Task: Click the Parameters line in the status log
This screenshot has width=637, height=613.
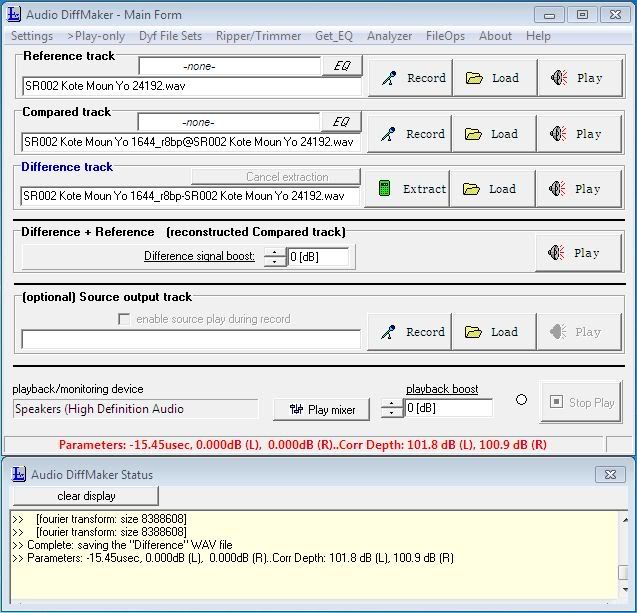Action: point(240,558)
